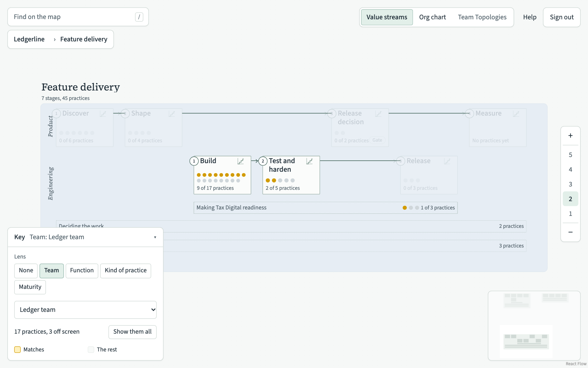Open the Test and harden stage card
588x368 pixels.
pyautogui.click(x=291, y=175)
